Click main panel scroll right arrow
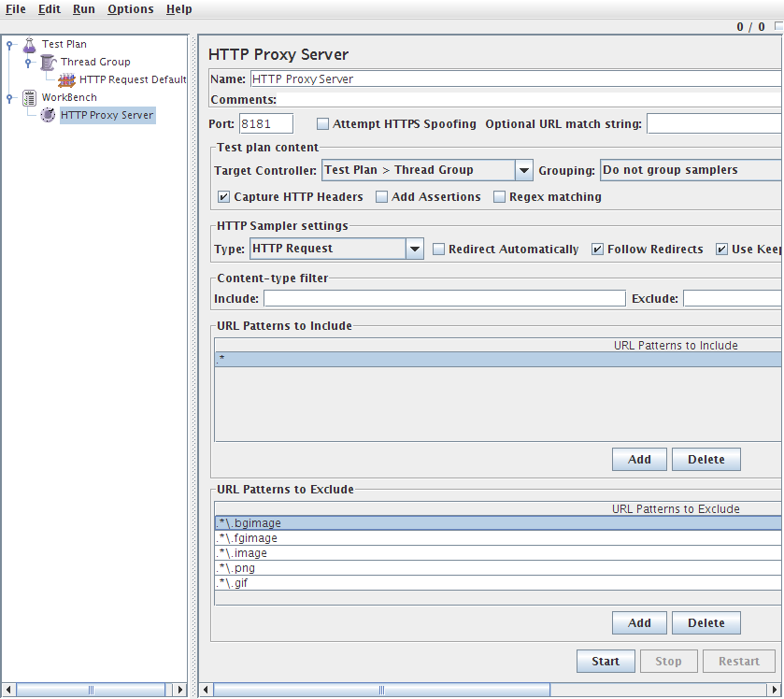 [x=774, y=690]
